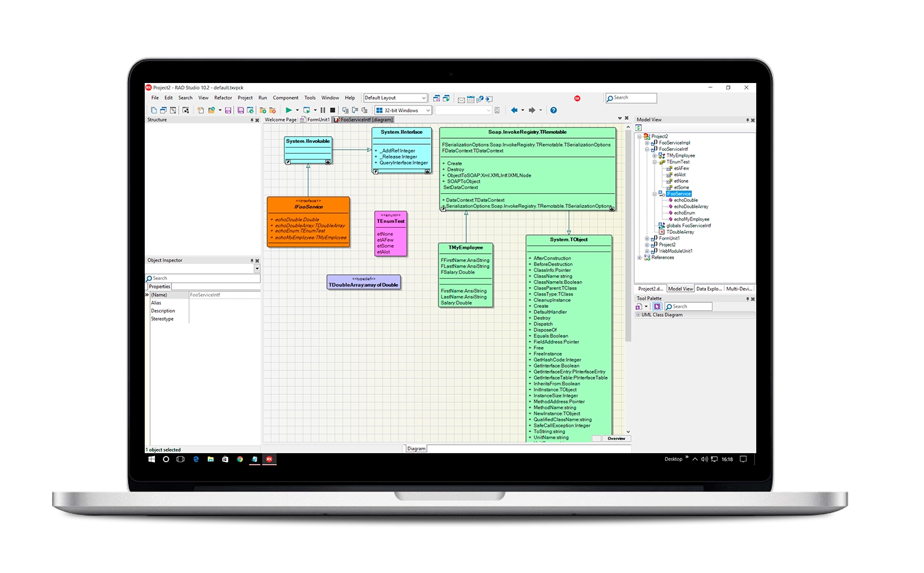The image size is (924, 573).
Task: Select the purple TDoubleArray typedef box
Action: pyautogui.click(x=363, y=282)
